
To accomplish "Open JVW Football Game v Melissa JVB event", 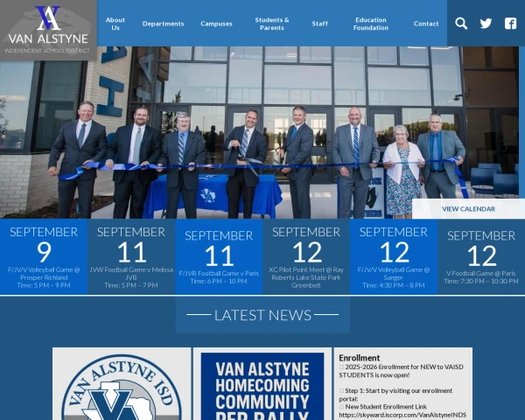I will 131,257.
